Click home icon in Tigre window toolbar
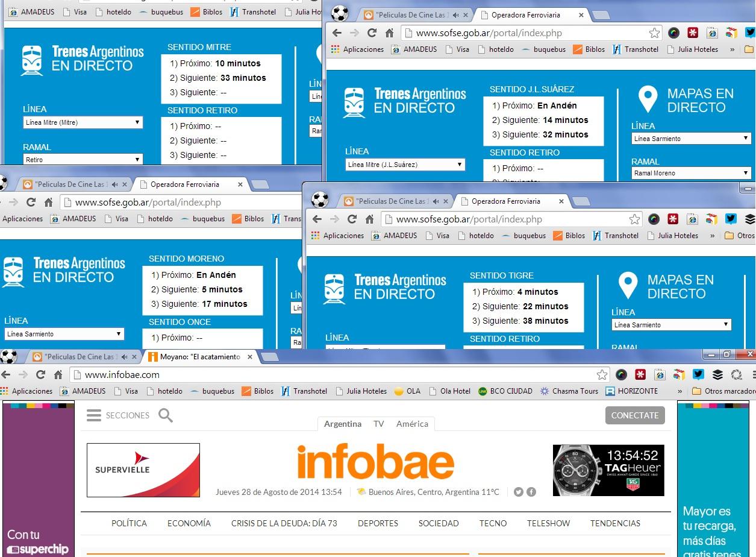 pyautogui.click(x=369, y=219)
